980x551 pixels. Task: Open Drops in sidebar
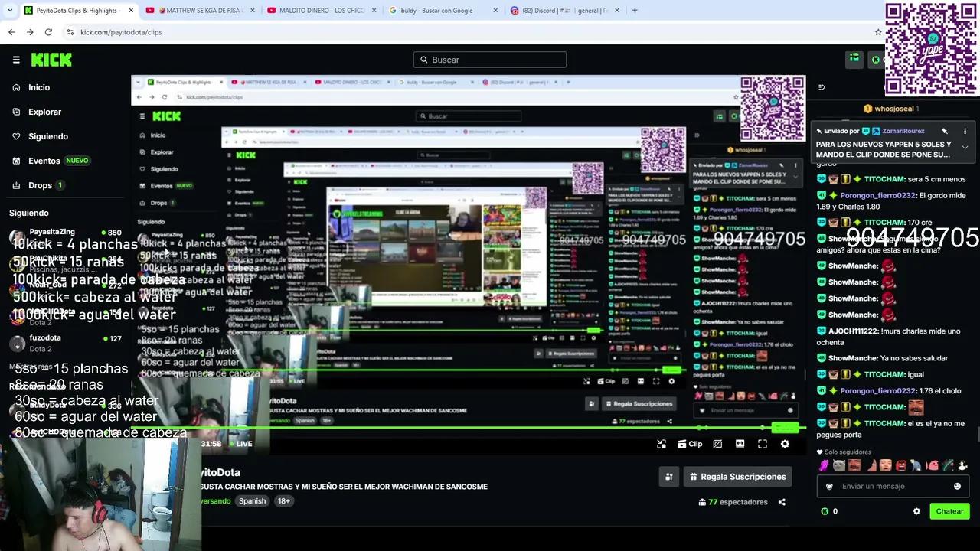[38, 185]
